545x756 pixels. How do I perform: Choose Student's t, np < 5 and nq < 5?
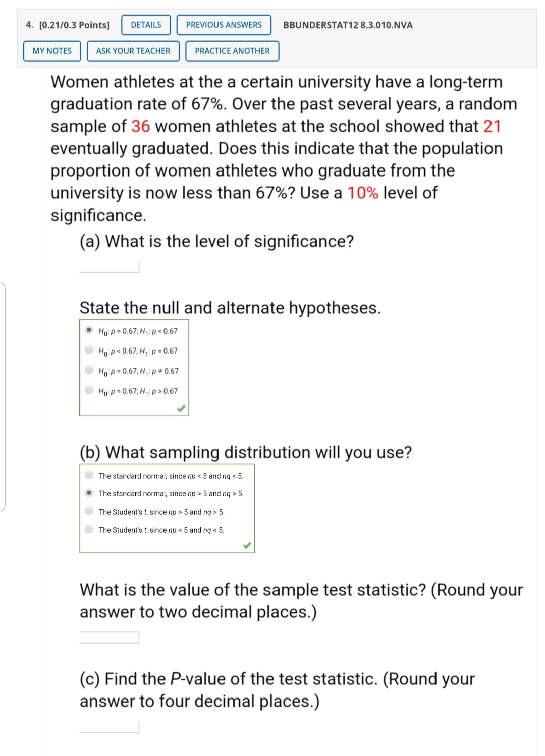(89, 529)
